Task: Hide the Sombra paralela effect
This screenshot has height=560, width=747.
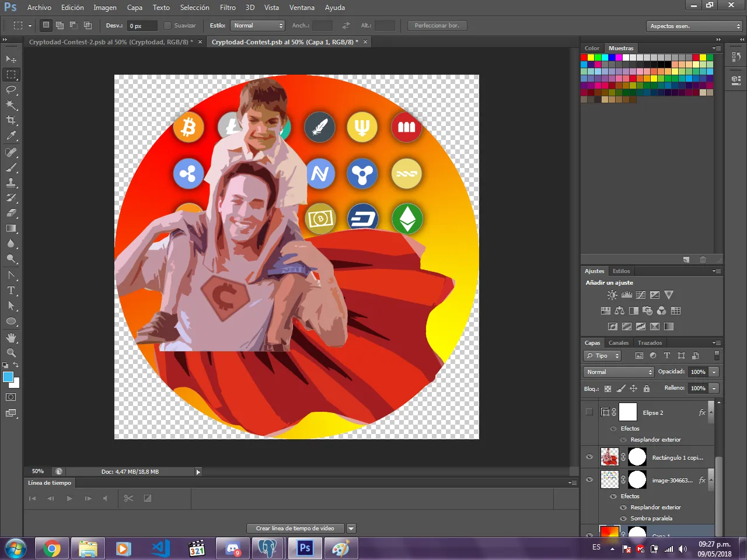Action: [623, 519]
